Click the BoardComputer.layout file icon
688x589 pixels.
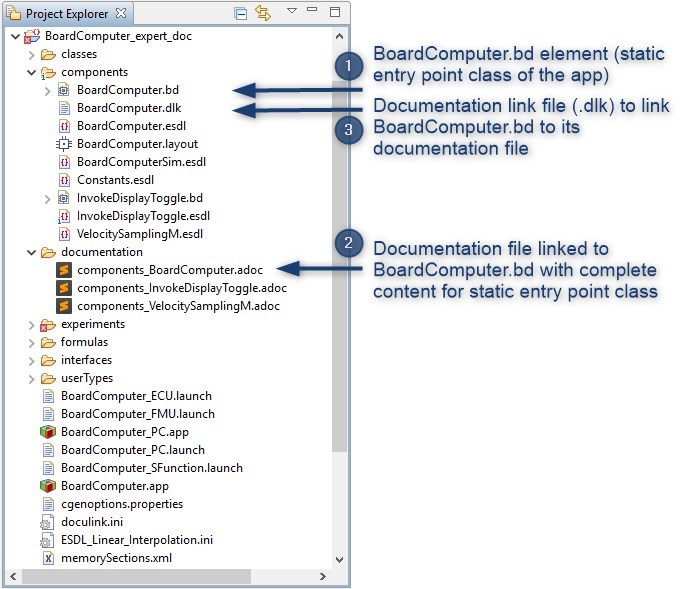click(x=65, y=144)
